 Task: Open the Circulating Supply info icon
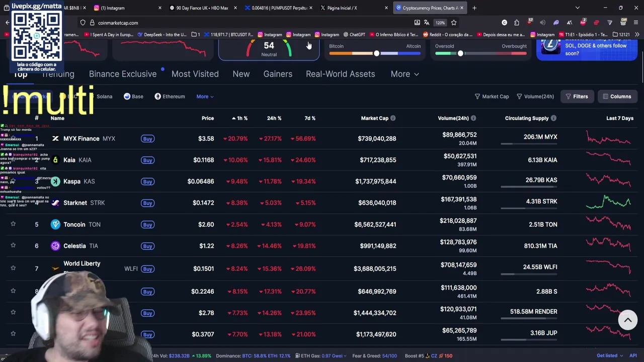[553, 118]
